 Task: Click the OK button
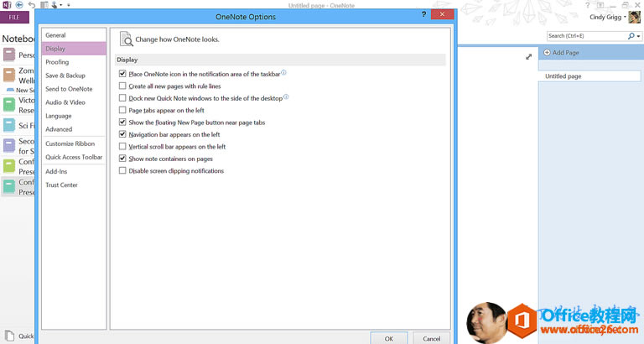[389, 338]
